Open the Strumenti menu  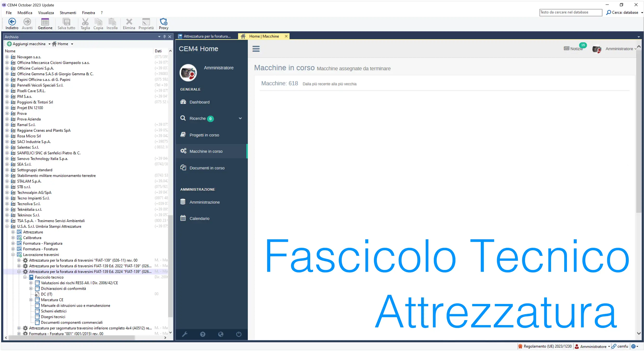coord(68,13)
